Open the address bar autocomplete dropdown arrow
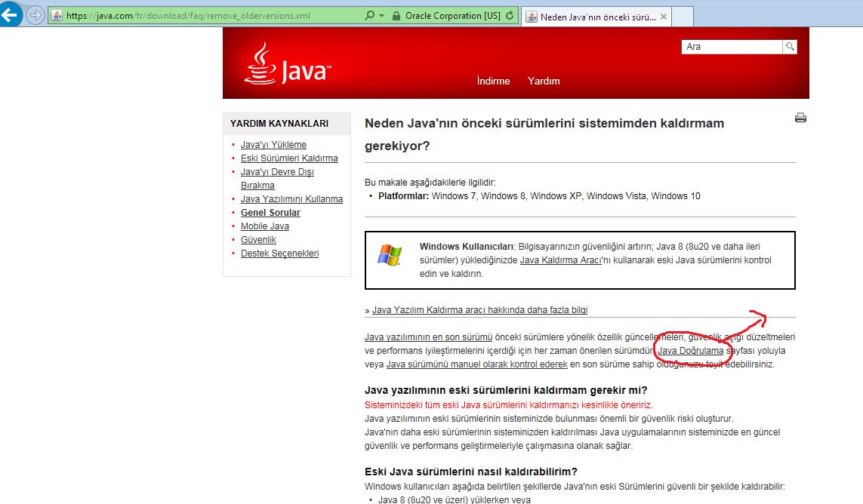Image resolution: width=863 pixels, height=504 pixels. click(x=381, y=16)
